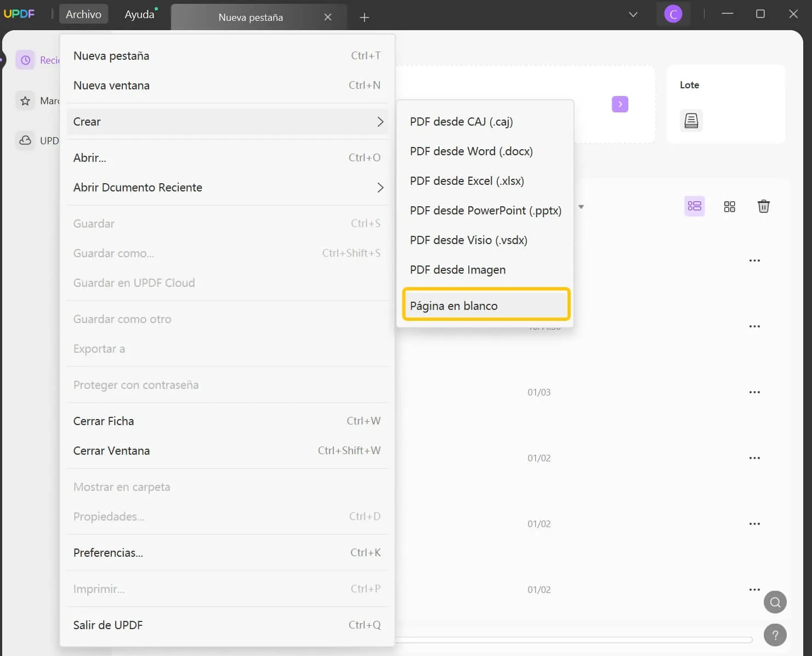812x656 pixels.
Task: Select PDF desde Word (.docx)
Action: pyautogui.click(x=485, y=151)
